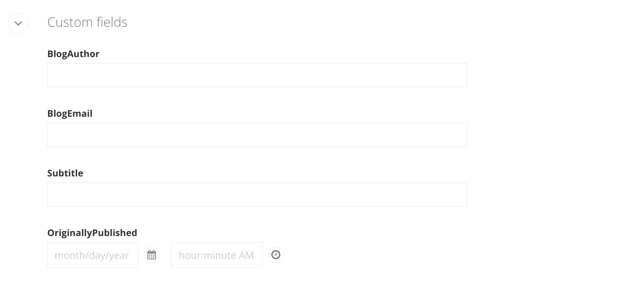Activate the empty box under BlogAuthor
Image resolution: width=644 pixels, height=295 pixels.
pyautogui.click(x=257, y=75)
